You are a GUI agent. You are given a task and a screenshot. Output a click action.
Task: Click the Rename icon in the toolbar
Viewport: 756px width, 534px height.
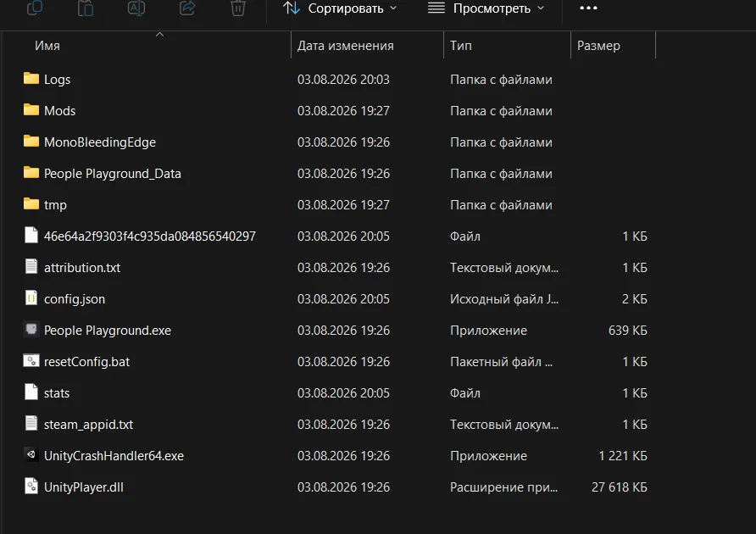click(x=136, y=8)
